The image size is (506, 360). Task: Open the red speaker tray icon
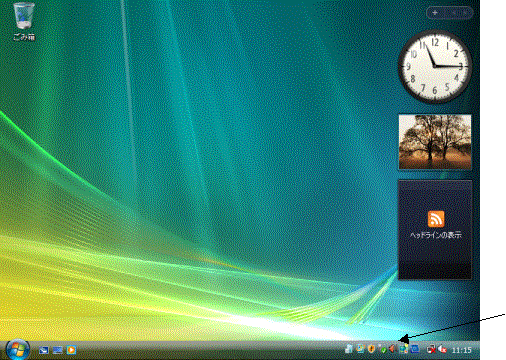click(x=392, y=349)
